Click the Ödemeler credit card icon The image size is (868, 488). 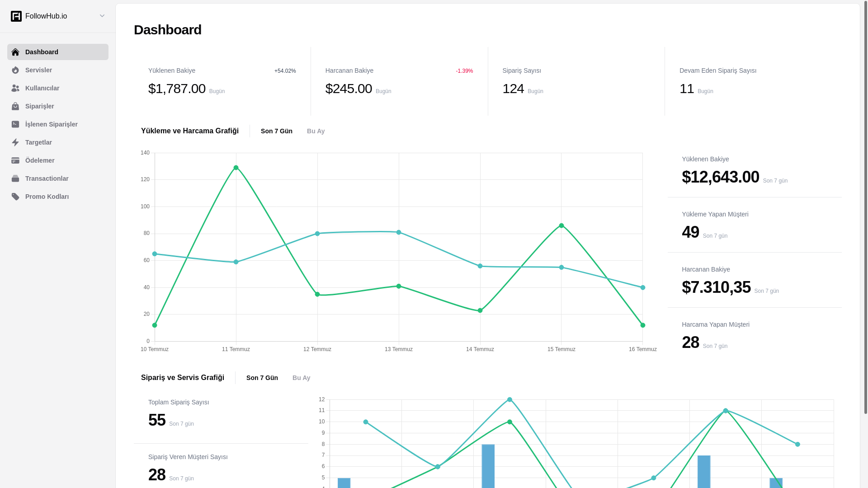click(15, 160)
